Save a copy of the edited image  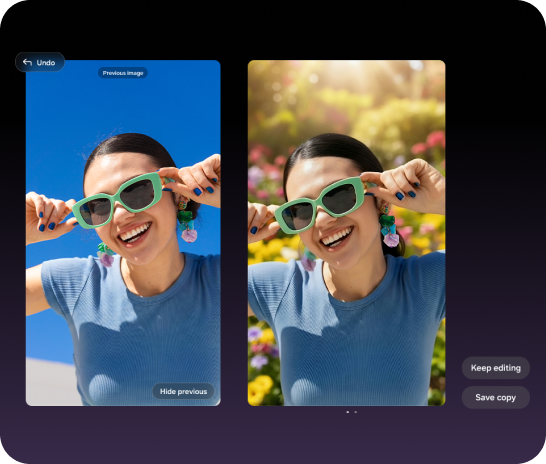[x=496, y=398]
